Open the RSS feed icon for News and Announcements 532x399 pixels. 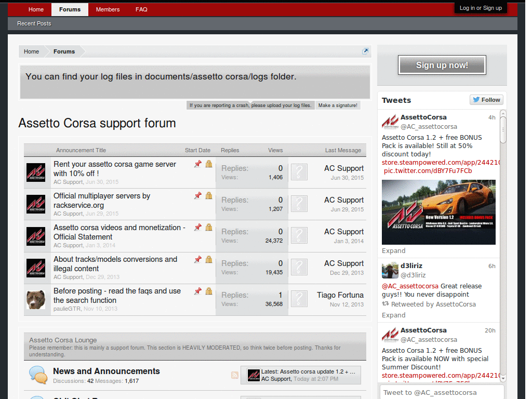[234, 374]
